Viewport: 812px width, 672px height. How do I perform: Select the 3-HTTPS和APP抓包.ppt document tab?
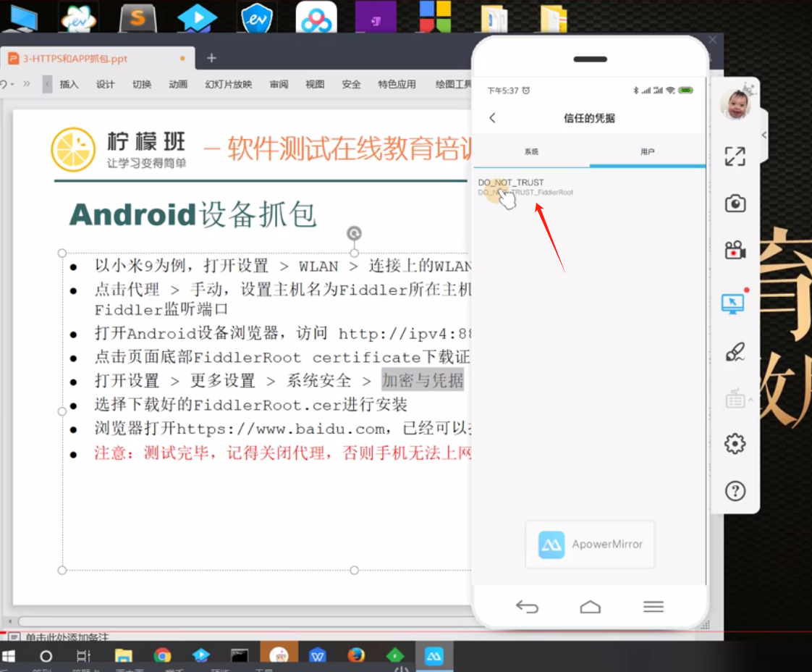coord(98,59)
